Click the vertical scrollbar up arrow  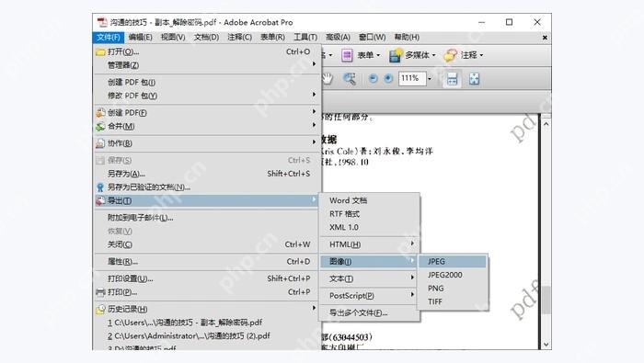tap(546, 124)
